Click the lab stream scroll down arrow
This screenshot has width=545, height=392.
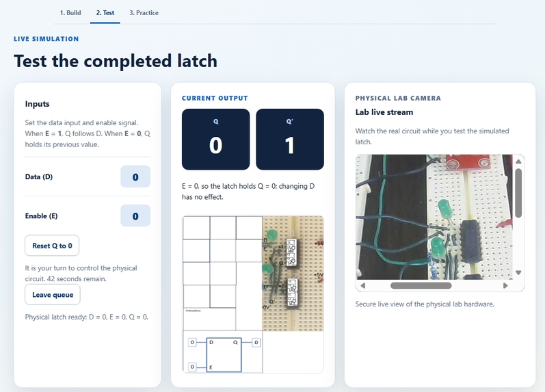pos(518,273)
